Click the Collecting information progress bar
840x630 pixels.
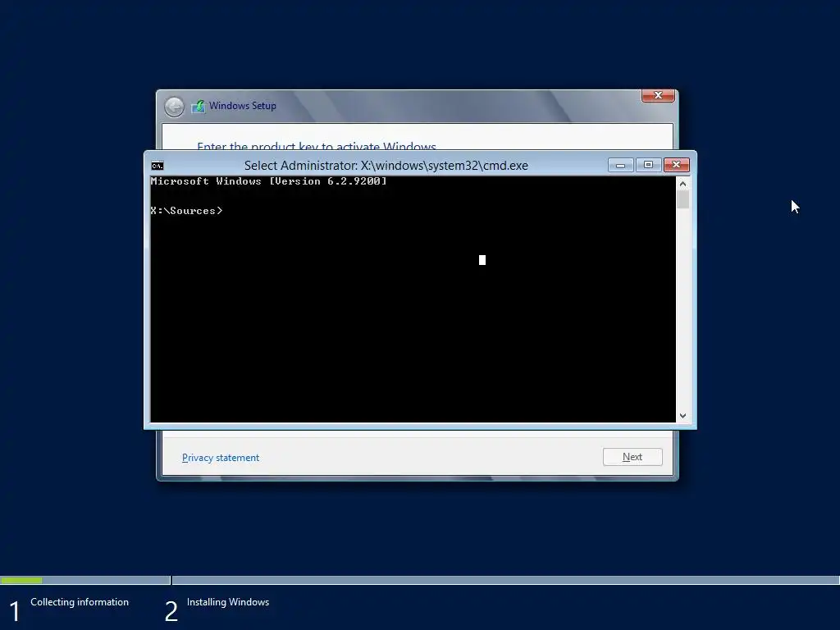tap(85, 580)
